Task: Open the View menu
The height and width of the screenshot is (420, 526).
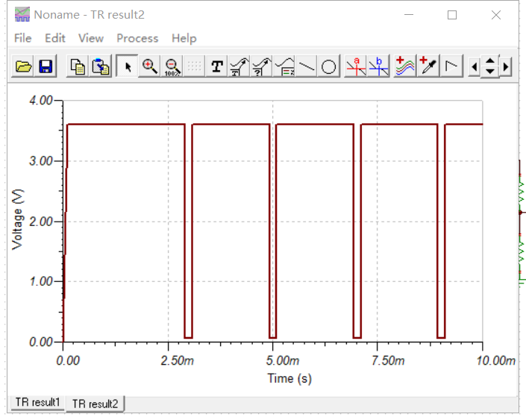Action: (x=91, y=38)
